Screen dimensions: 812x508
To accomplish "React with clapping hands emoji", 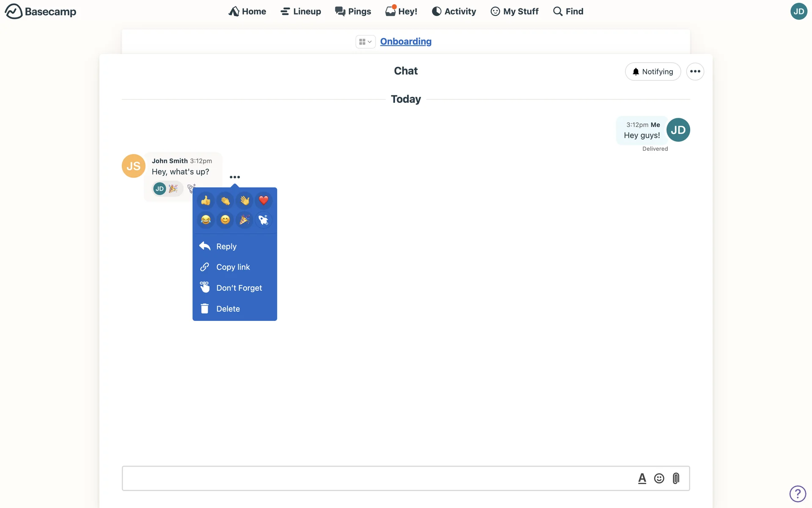I will pyautogui.click(x=225, y=200).
